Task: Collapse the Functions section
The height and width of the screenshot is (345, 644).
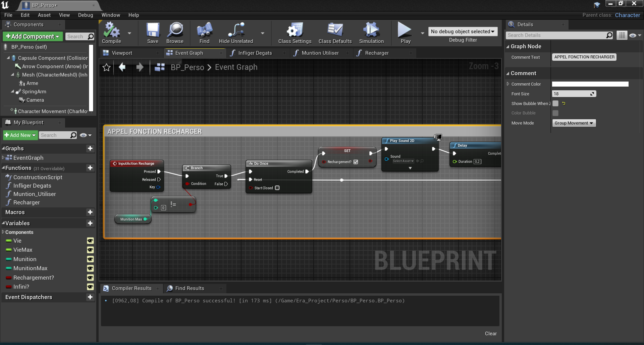Action: click(x=3, y=167)
